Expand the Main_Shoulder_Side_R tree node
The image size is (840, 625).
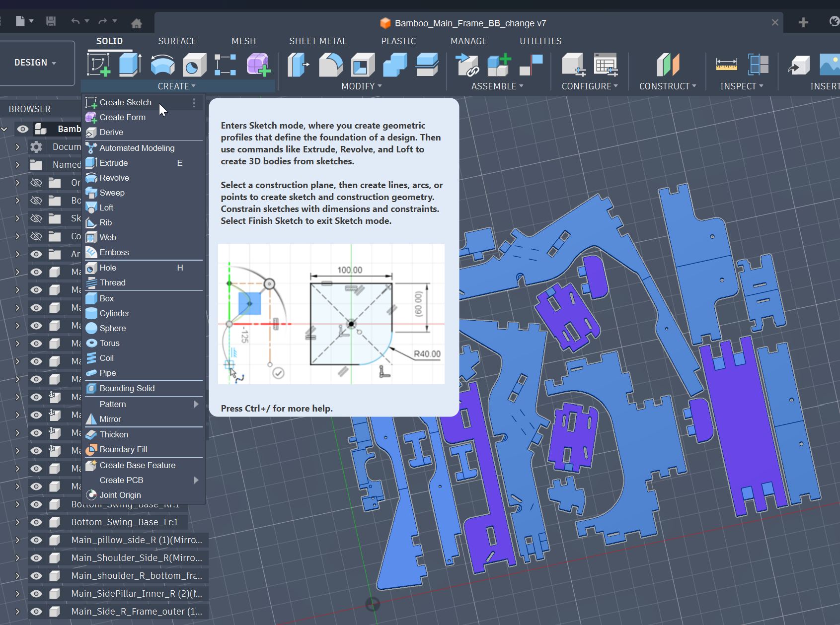tap(17, 558)
